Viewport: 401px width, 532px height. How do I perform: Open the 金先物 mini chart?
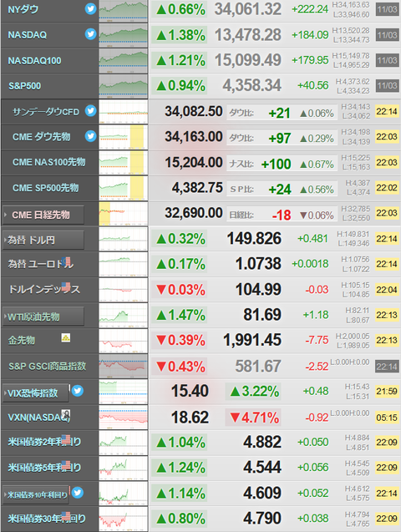point(123,341)
